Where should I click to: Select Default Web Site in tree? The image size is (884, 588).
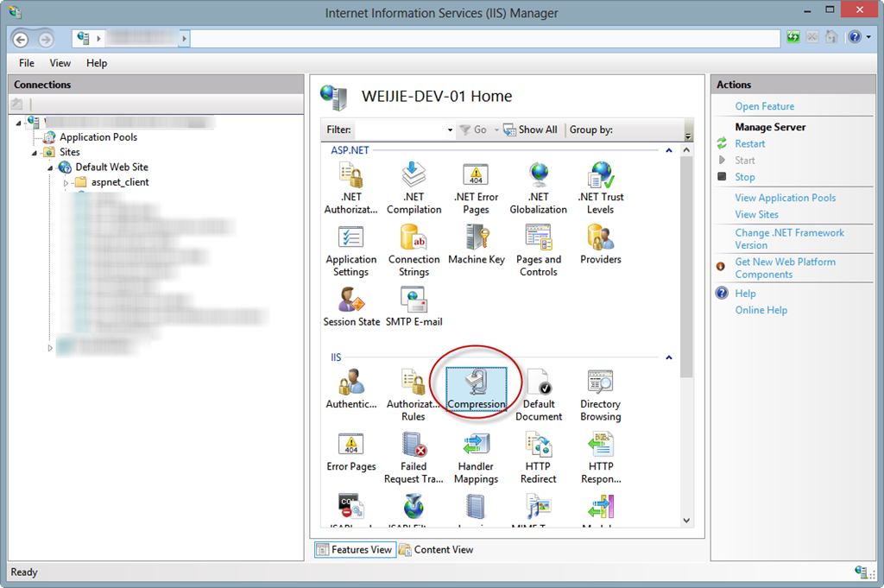click(x=111, y=167)
